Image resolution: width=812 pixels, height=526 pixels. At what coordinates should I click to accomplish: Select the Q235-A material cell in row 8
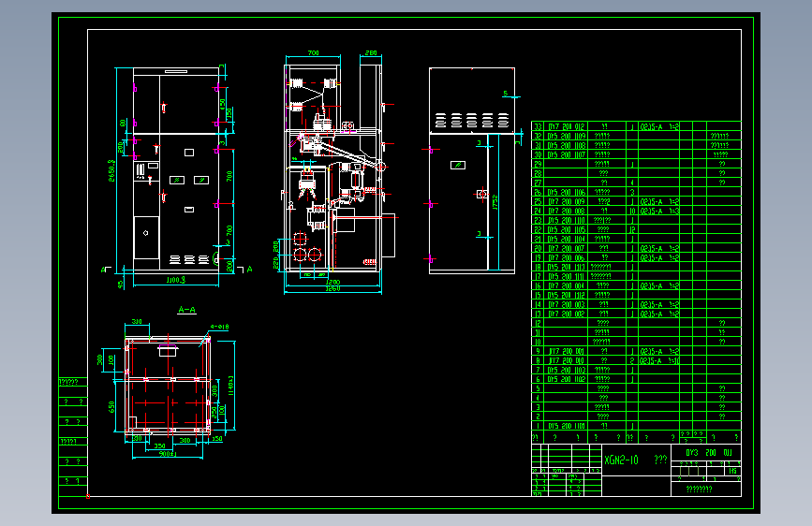coord(659,361)
